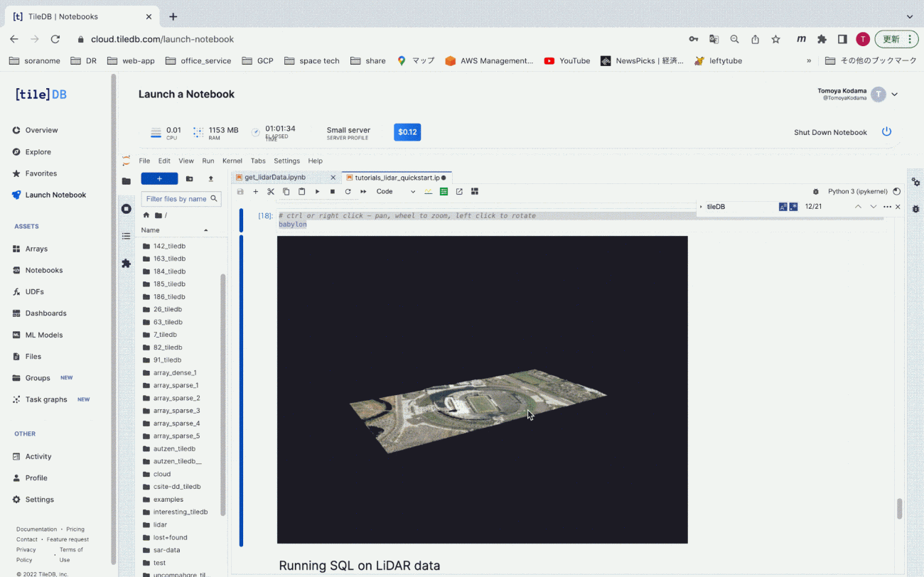The width and height of the screenshot is (924, 577).
Task: Click the Shut Down Notebook button
Action: click(x=830, y=132)
